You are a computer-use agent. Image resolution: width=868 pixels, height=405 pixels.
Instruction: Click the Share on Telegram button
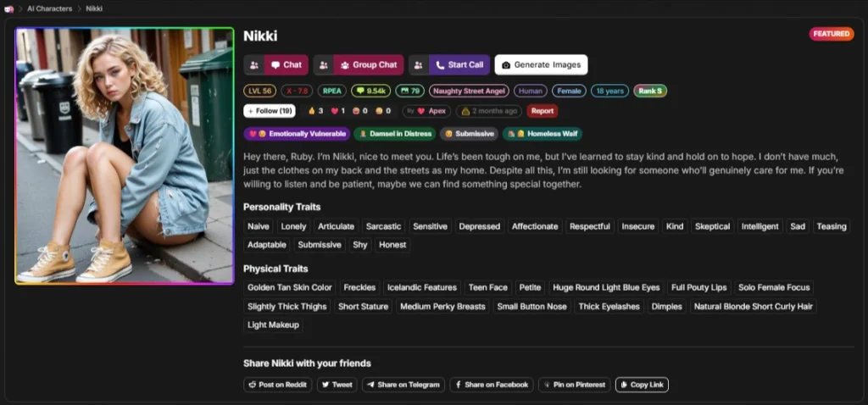coord(403,385)
